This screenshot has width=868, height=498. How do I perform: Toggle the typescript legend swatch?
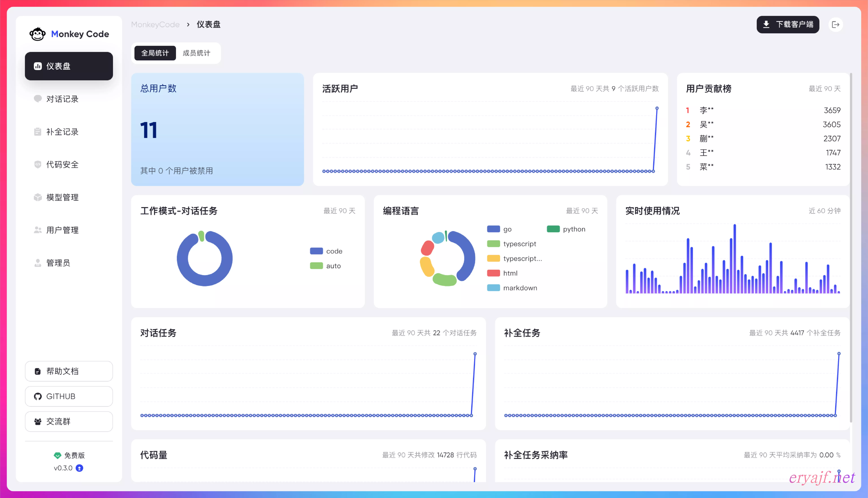493,244
